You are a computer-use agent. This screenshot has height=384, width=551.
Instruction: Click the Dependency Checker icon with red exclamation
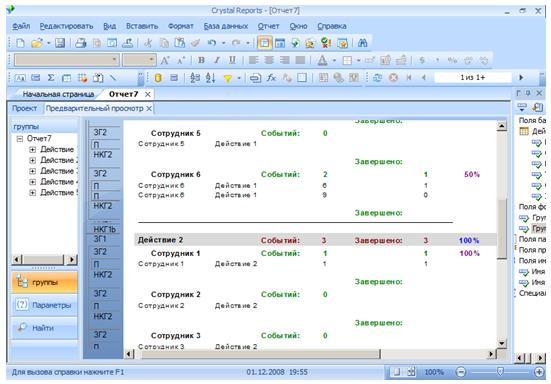[326, 43]
